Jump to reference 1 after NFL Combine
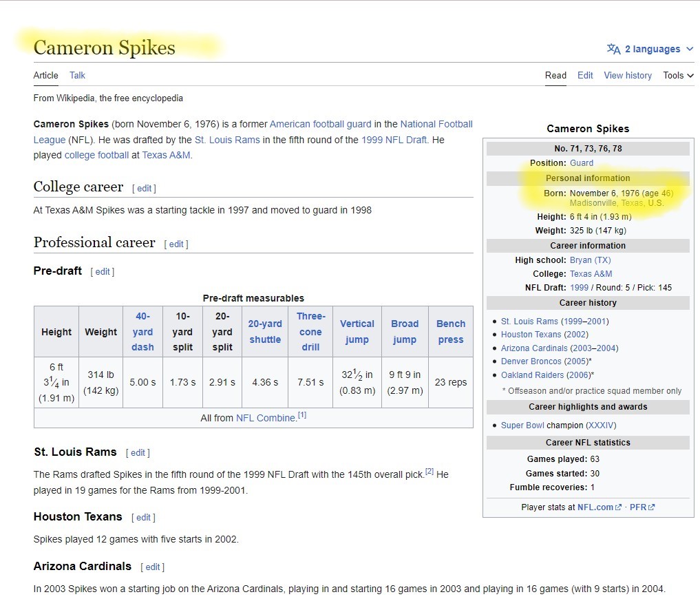This screenshot has height=610, width=700. point(302,415)
